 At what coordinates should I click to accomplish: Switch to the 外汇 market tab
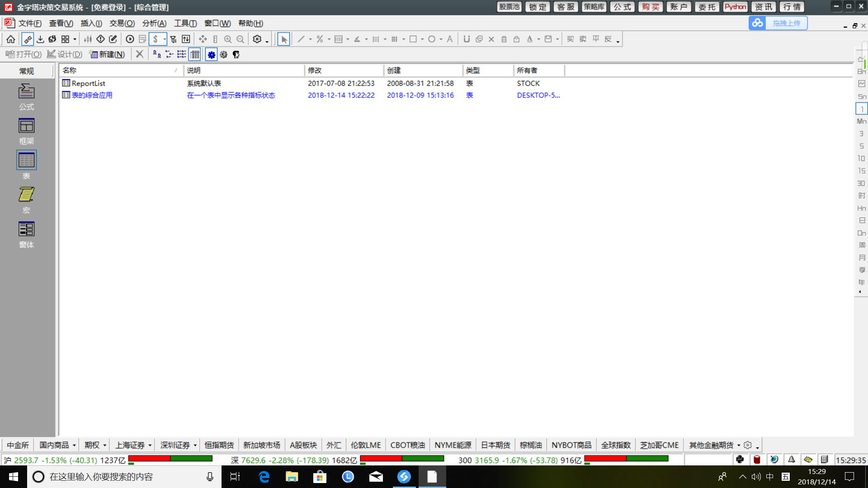tap(334, 445)
